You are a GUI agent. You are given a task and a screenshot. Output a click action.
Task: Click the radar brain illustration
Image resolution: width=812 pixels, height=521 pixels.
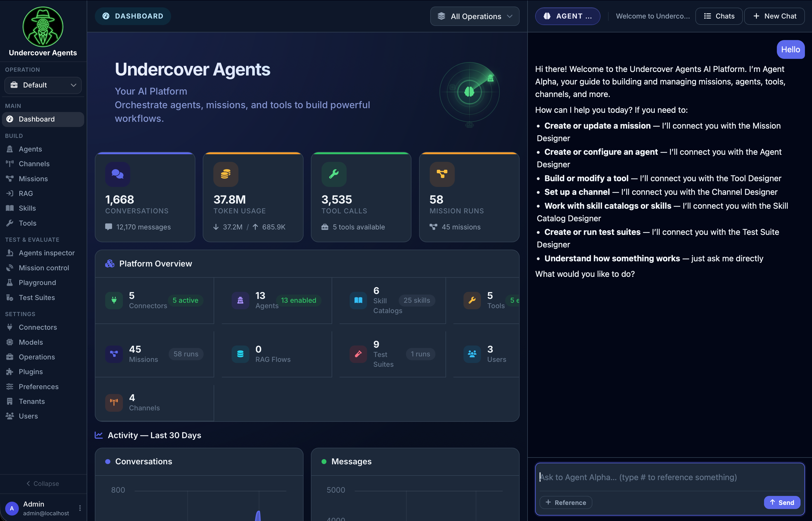coord(469,93)
